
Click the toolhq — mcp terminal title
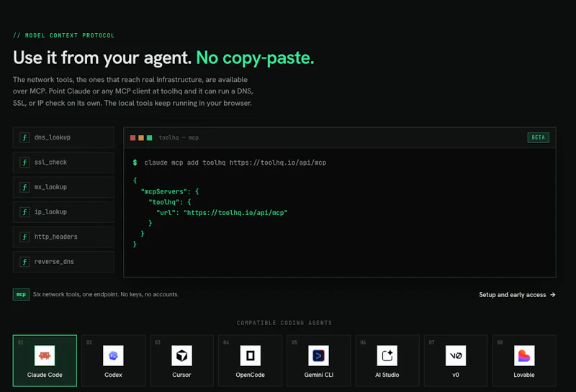(179, 137)
